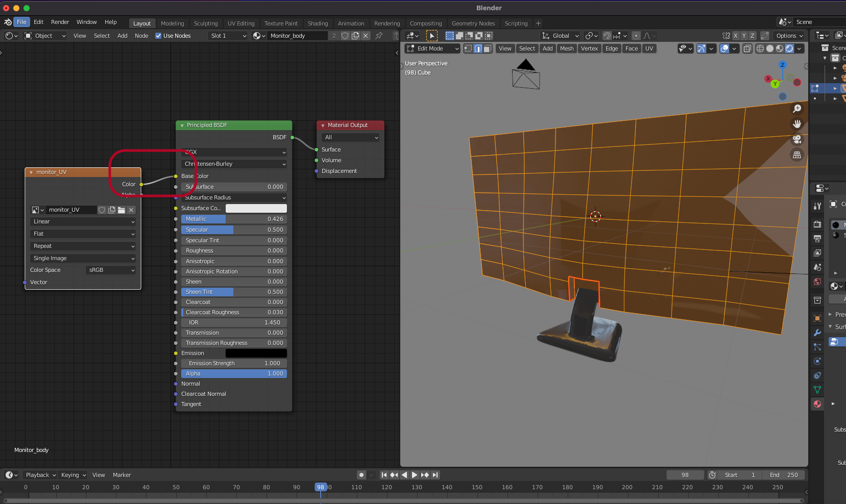Uncheck the Use Nodes checkbox
The image size is (846, 504).
tap(158, 36)
